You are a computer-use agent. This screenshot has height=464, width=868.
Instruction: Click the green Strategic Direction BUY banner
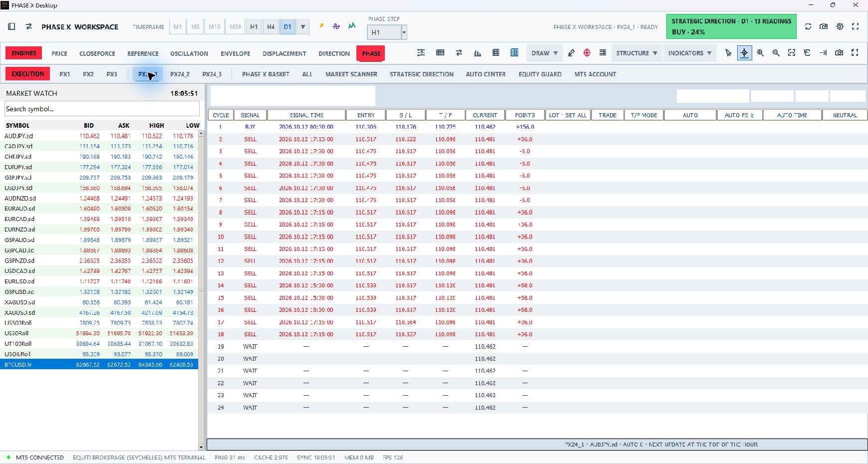point(731,26)
